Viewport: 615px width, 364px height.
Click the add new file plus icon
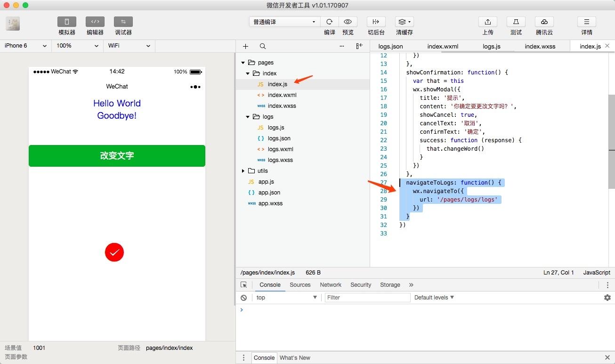coord(245,46)
